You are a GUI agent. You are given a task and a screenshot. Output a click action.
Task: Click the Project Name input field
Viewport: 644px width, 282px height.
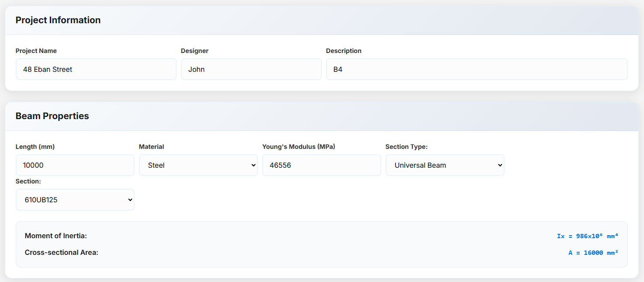point(96,69)
